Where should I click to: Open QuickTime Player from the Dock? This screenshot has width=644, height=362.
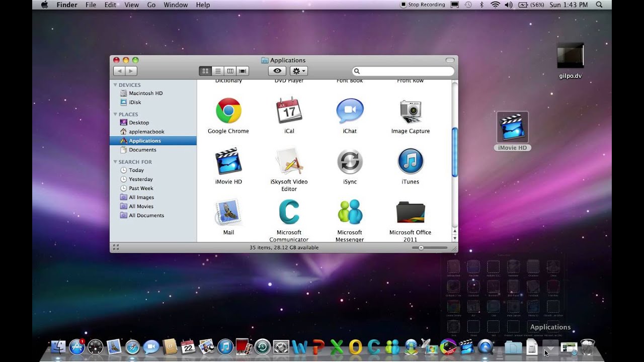485,346
